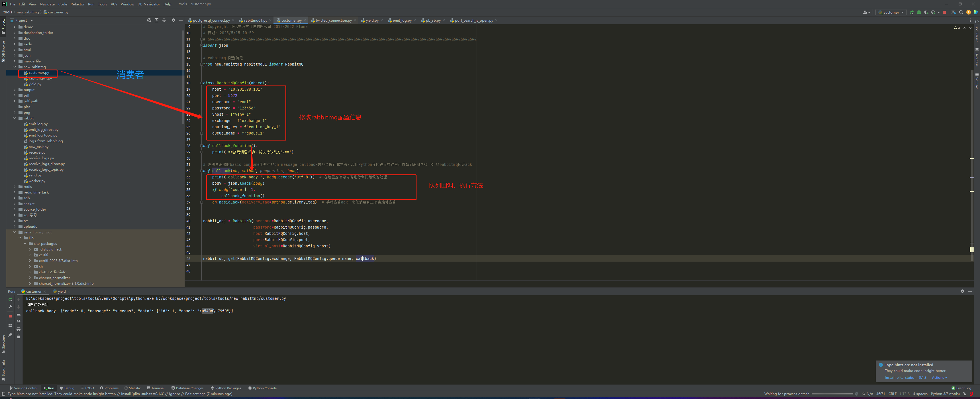Clear the Run console with trash icon
This screenshot has height=399, width=980.
click(x=18, y=337)
